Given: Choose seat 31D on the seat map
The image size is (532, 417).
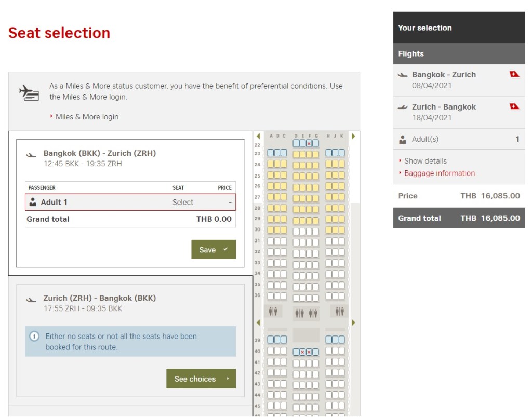Looking at the screenshot, I should pos(296,242).
